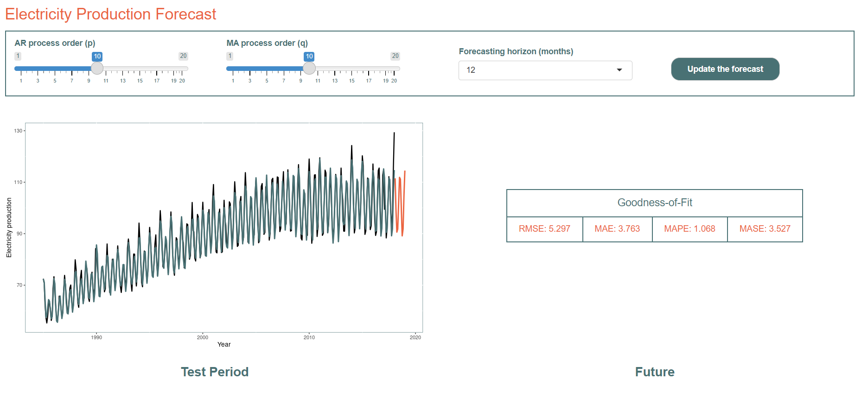Screen dimensions: 868x399
Task: Set AR order slider to tick 5
Action: click(x=55, y=69)
